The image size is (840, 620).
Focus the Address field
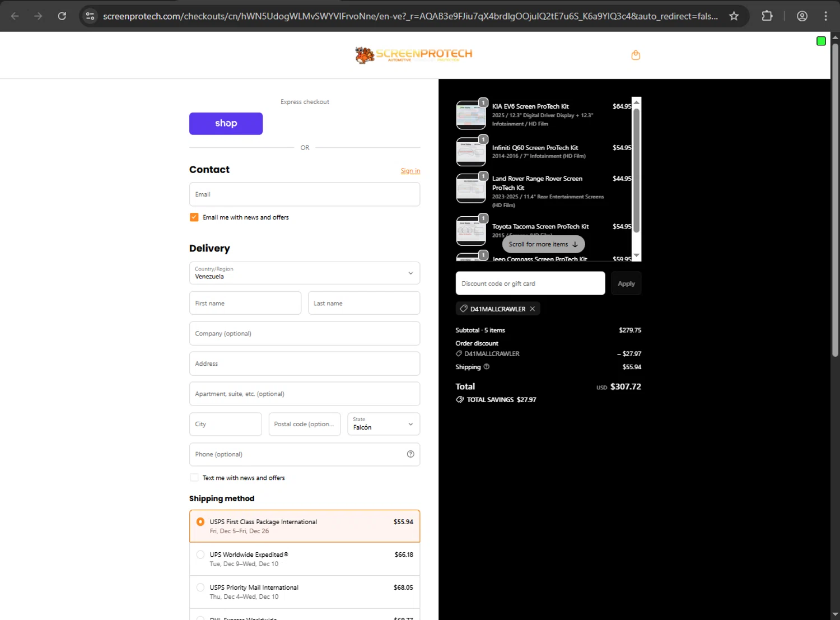pyautogui.click(x=305, y=363)
